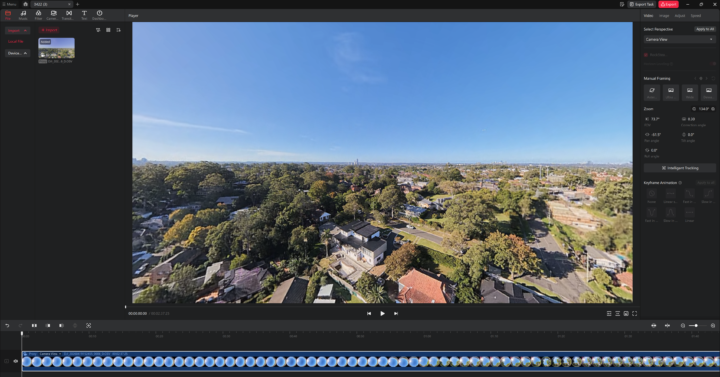Image resolution: width=720 pixels, height=377 pixels.
Task: Undo the last action
Action: point(7,326)
